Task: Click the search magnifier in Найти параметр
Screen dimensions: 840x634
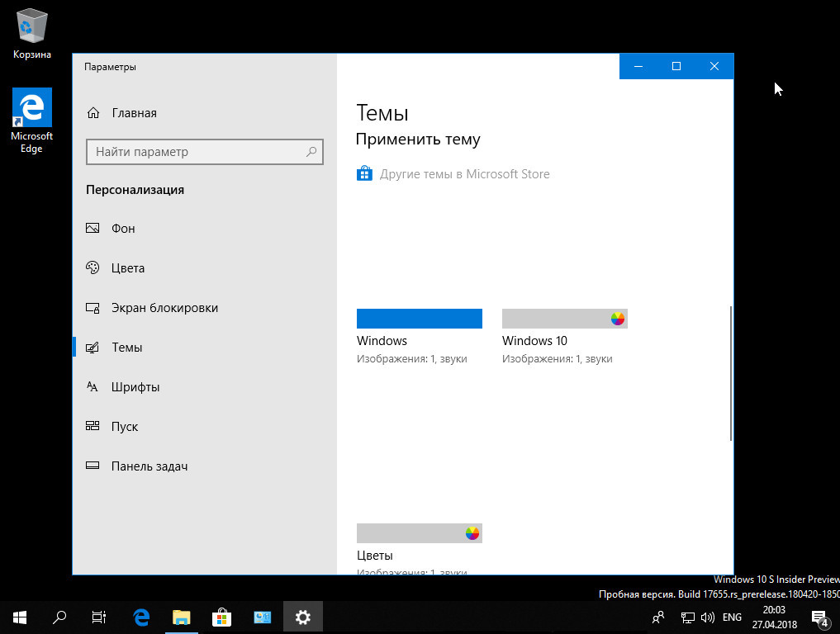Action: [311, 152]
